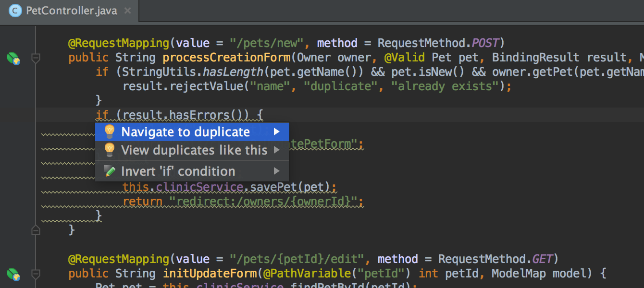Click the fold marker near the method's closing brace
Image resolution: width=644 pixels, height=288 pixels.
[x=36, y=230]
